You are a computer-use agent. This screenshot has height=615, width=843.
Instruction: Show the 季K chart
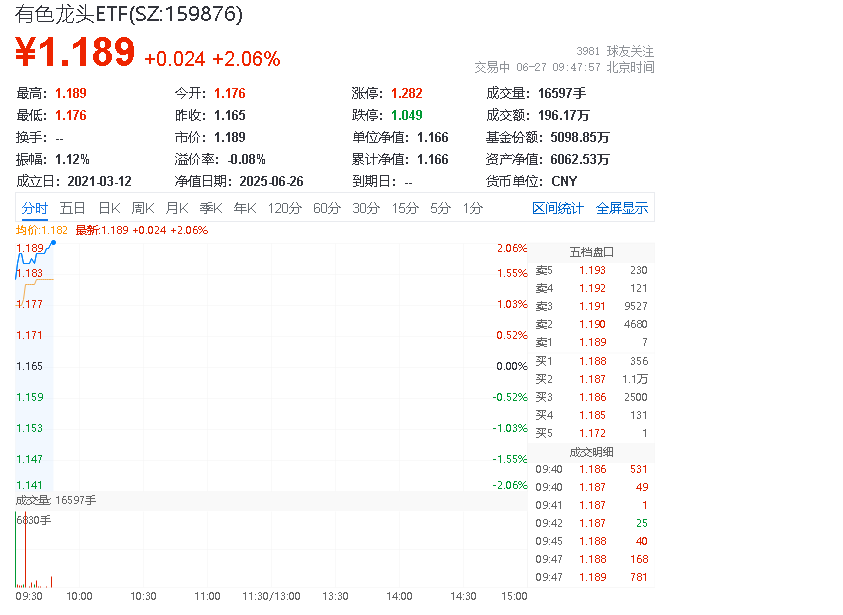coord(210,208)
